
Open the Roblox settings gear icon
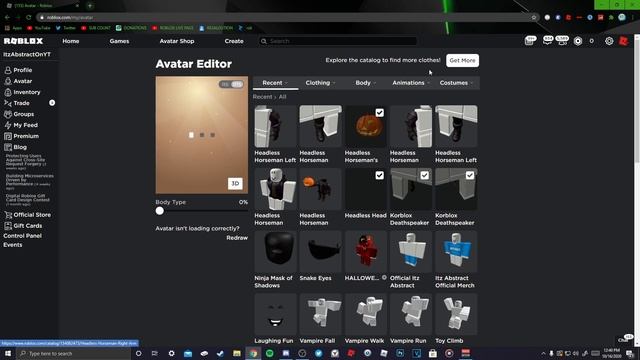click(x=609, y=41)
